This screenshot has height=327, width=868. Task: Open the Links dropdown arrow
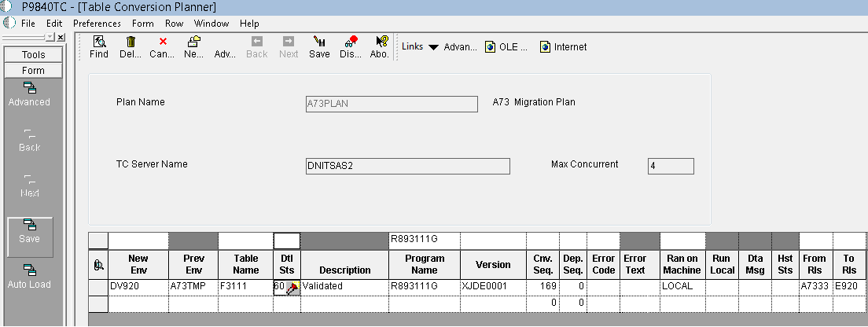click(x=433, y=48)
